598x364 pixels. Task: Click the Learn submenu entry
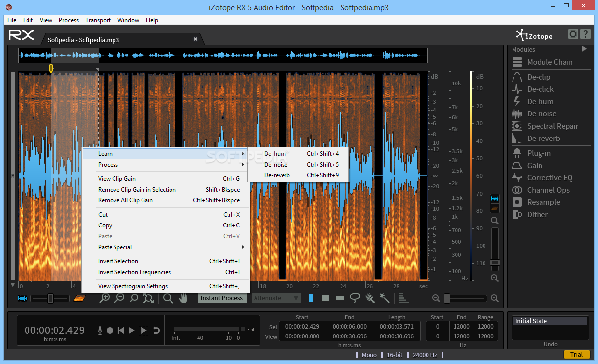click(166, 154)
